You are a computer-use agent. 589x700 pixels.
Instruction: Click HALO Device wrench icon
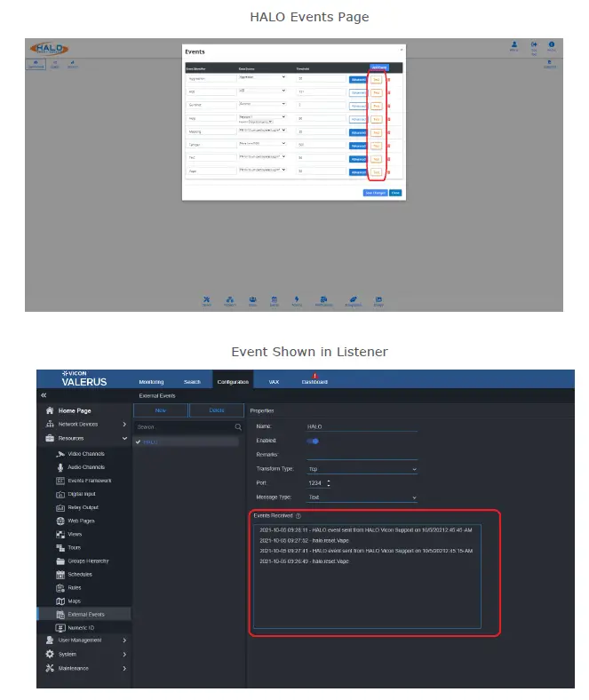[206, 301]
